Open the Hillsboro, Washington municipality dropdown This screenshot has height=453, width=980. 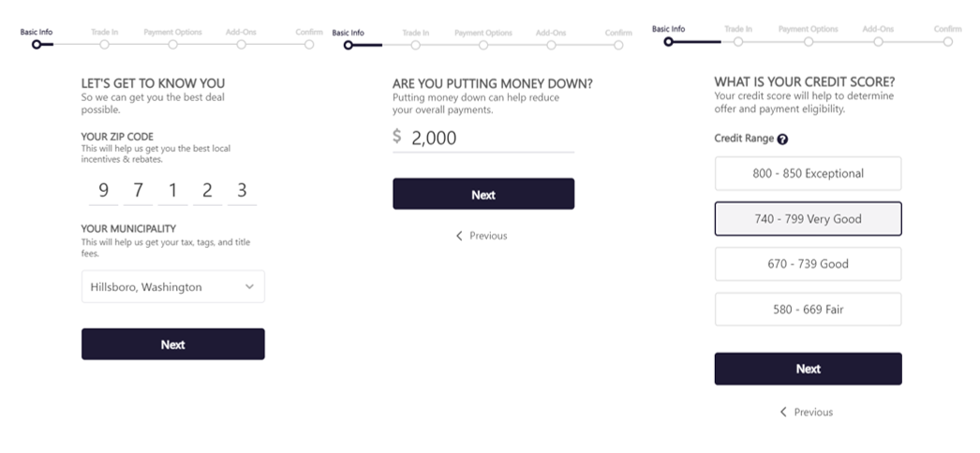tap(172, 287)
